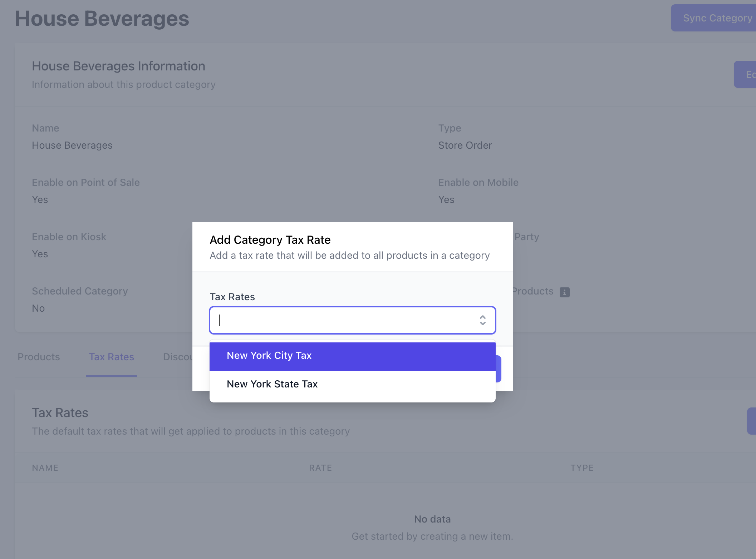Click the TYPE column header
The image size is (756, 559).
582,468
